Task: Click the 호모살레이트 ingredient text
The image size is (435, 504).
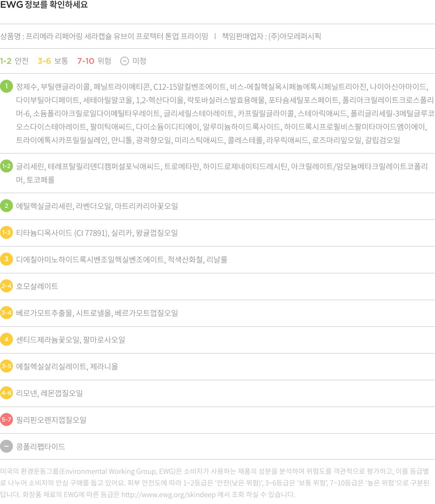Action: (x=37, y=286)
